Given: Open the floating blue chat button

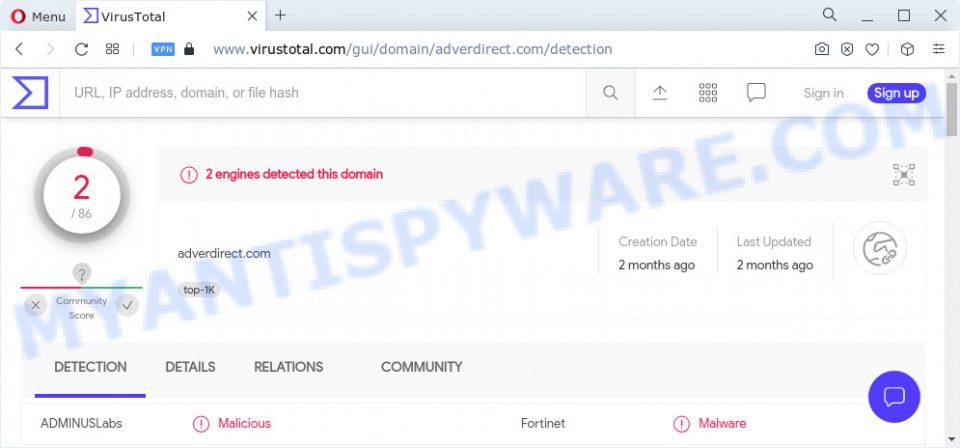Looking at the screenshot, I should point(894,397).
